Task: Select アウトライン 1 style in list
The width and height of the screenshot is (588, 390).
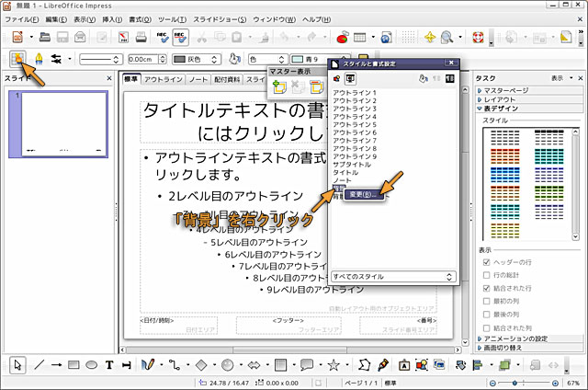Action: pos(355,94)
